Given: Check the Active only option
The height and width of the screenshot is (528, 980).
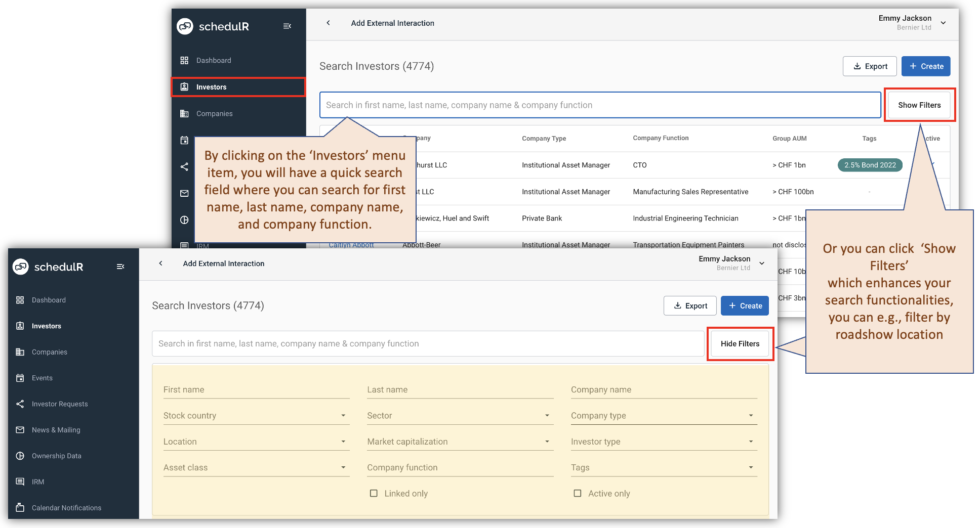Looking at the screenshot, I should pos(578,493).
